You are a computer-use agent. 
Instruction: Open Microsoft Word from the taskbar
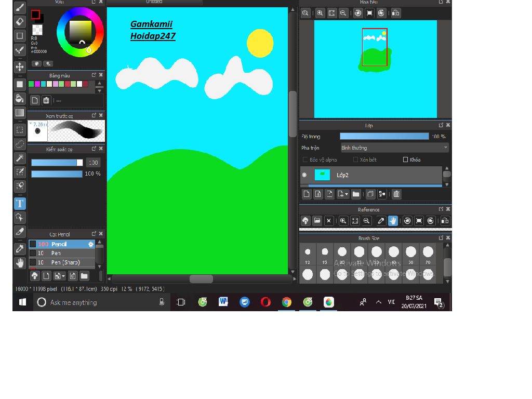[223, 302]
